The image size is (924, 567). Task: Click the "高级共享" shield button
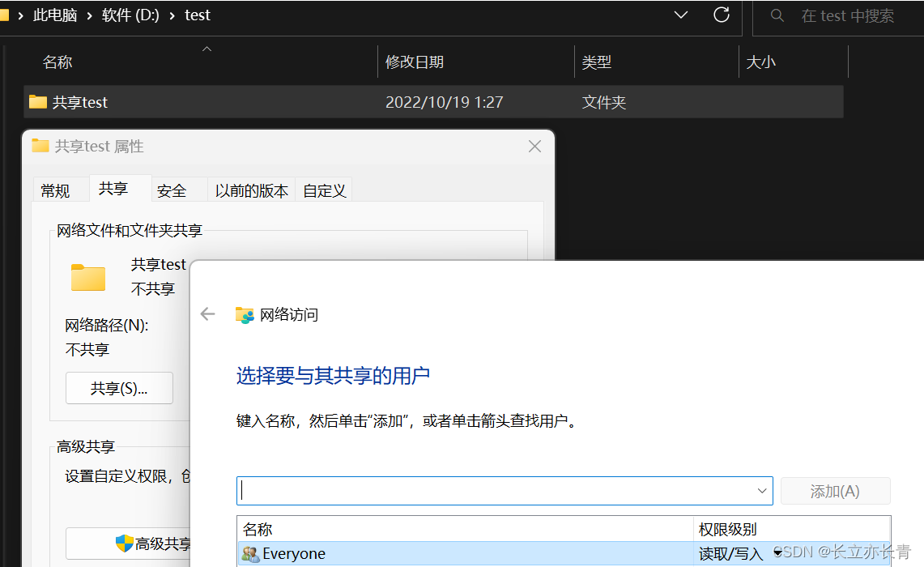[128, 544]
